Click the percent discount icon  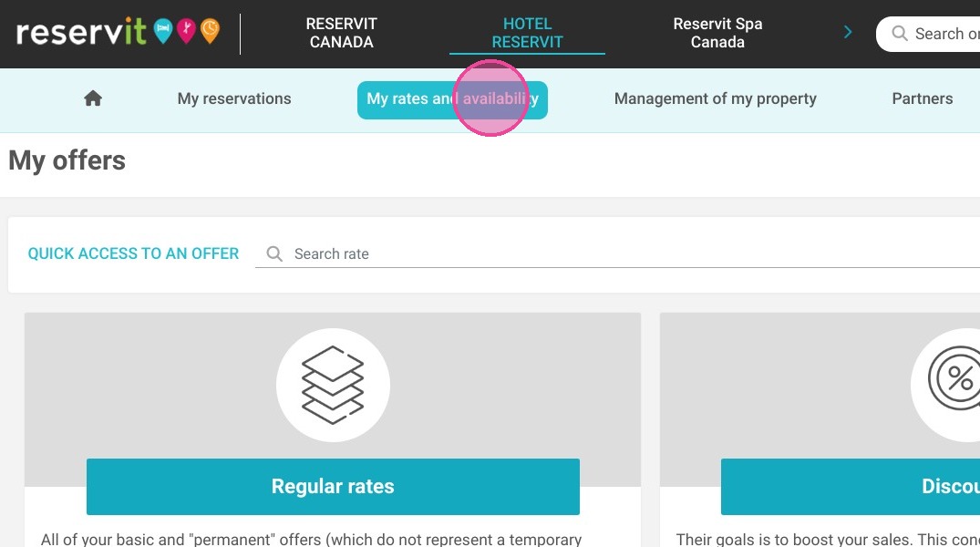pos(955,378)
